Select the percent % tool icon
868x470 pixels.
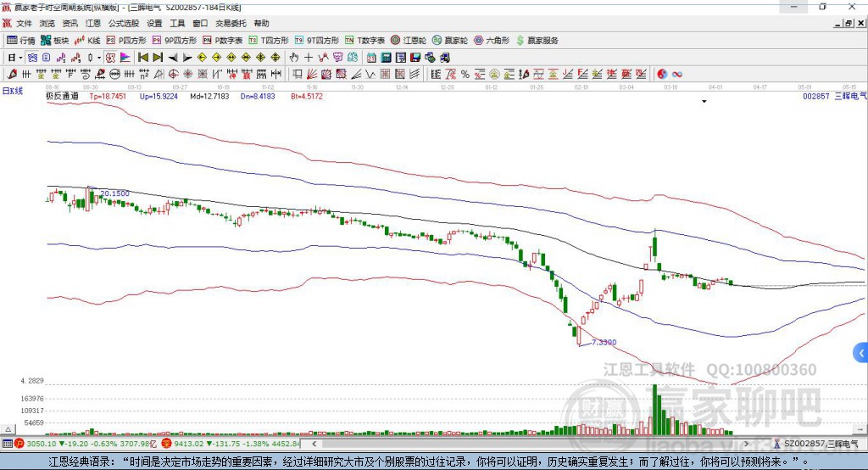[x=465, y=74]
